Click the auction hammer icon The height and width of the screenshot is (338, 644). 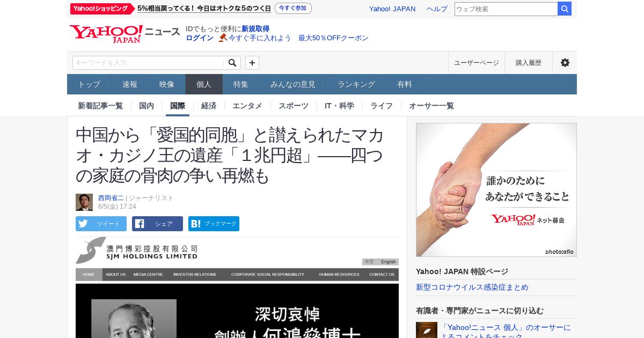(x=223, y=38)
